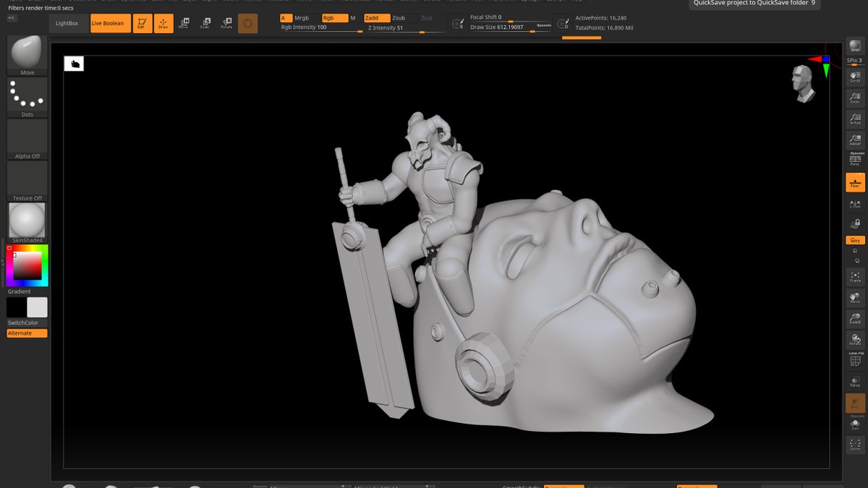Switch to Scale transform mode
Image resolution: width=868 pixels, height=488 pixels.
(205, 23)
